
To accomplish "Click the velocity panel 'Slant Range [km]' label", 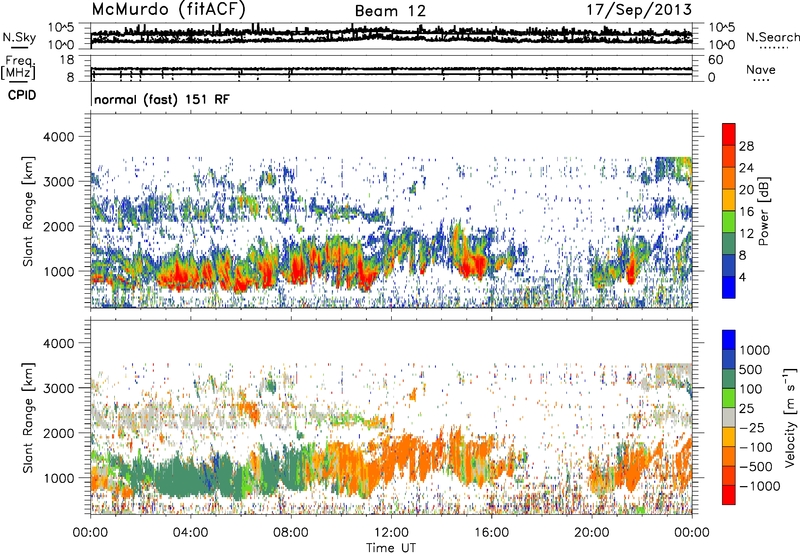I will click(x=28, y=418).
